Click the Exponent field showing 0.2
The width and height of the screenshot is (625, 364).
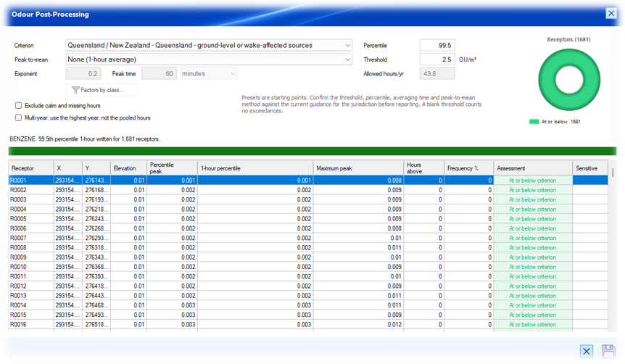83,74
